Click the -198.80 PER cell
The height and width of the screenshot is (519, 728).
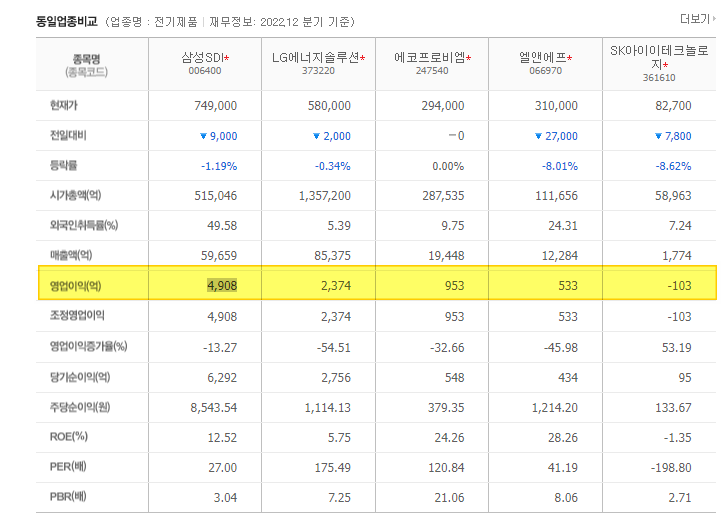click(x=671, y=468)
